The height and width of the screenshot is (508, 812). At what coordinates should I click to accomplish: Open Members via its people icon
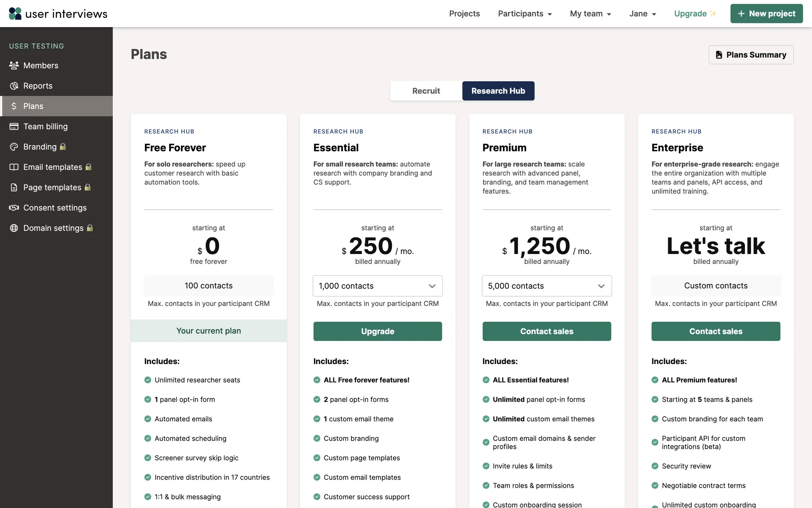point(14,66)
